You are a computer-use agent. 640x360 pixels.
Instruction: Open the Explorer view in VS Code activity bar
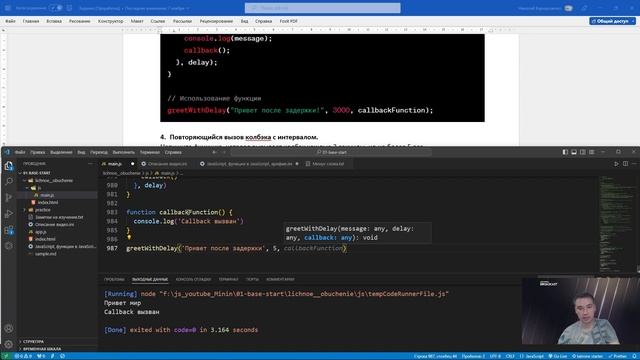point(9,166)
